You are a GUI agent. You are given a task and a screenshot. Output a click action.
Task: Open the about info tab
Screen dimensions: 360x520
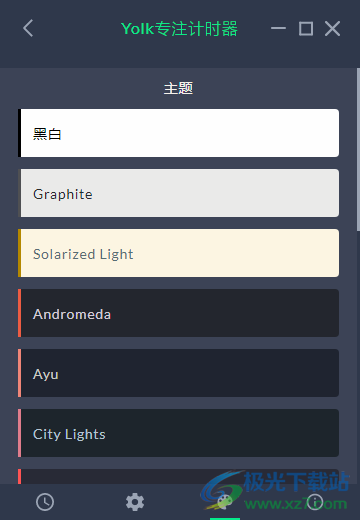click(315, 502)
